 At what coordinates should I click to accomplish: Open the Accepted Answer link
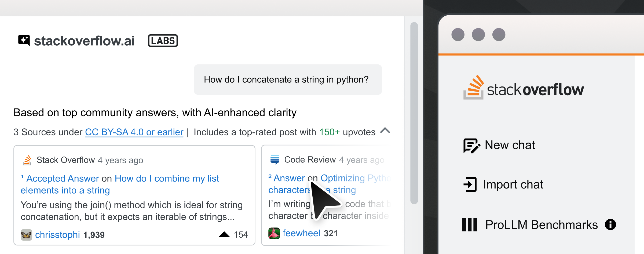point(63,179)
